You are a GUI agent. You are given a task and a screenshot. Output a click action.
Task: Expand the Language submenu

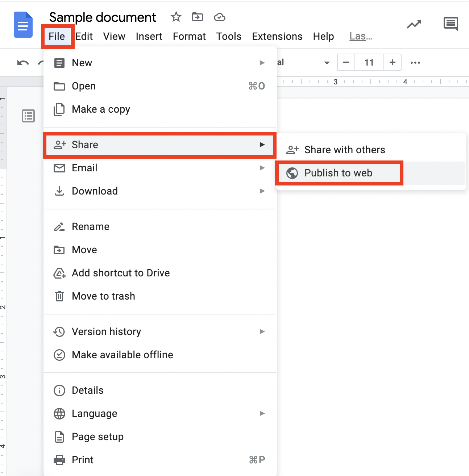coord(160,413)
